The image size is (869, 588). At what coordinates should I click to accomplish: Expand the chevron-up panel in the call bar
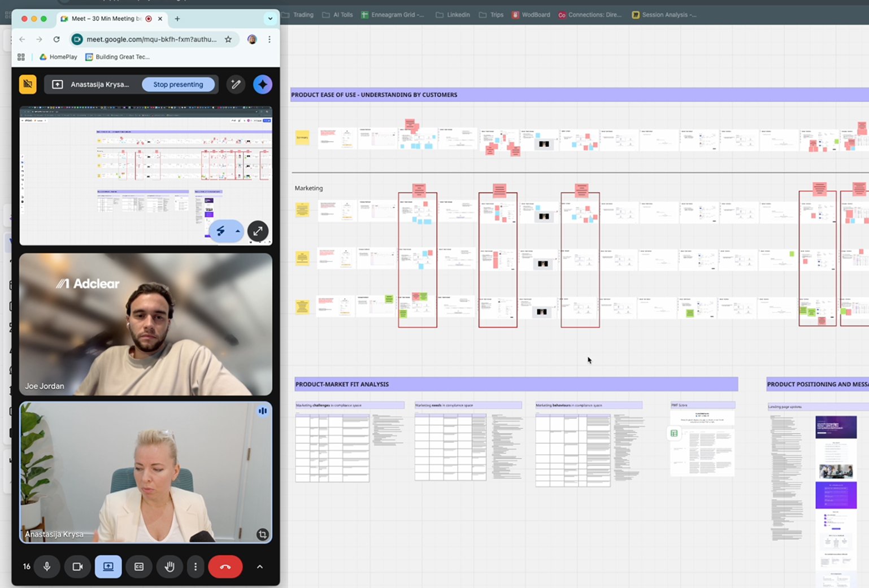pos(260,567)
